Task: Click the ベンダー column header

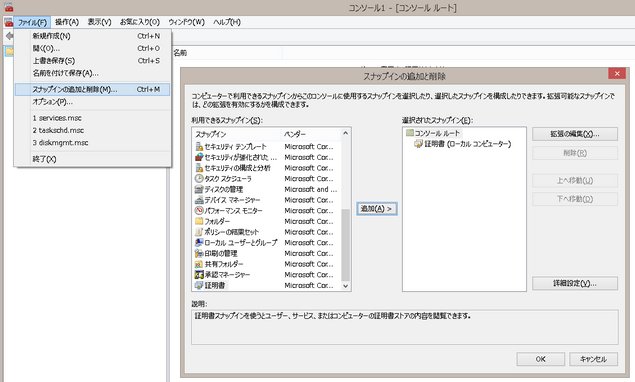Action: click(x=311, y=134)
